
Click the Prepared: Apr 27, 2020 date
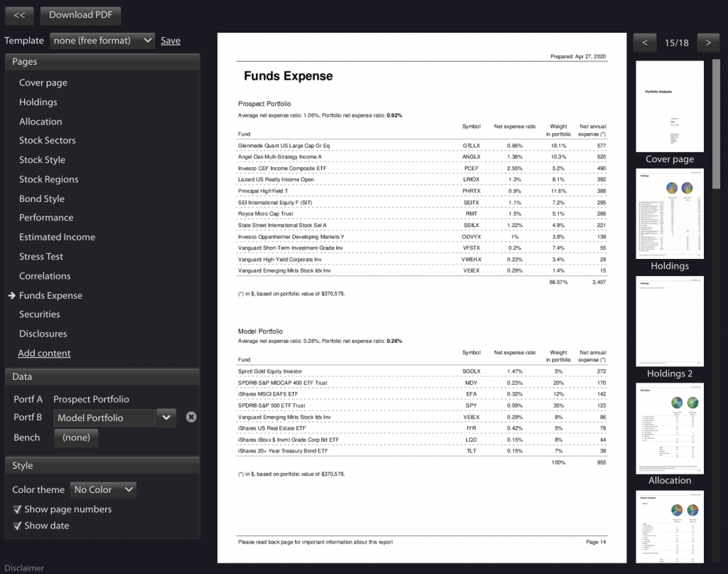coord(578,57)
